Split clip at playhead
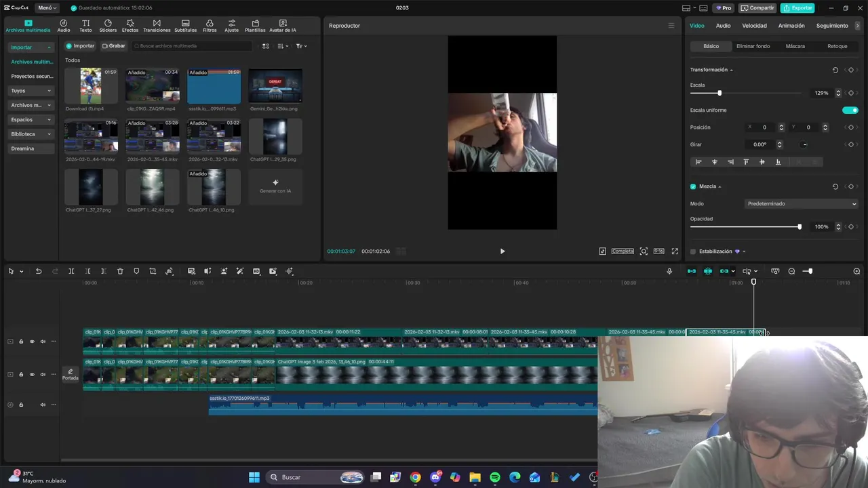The image size is (868, 488). (x=71, y=271)
